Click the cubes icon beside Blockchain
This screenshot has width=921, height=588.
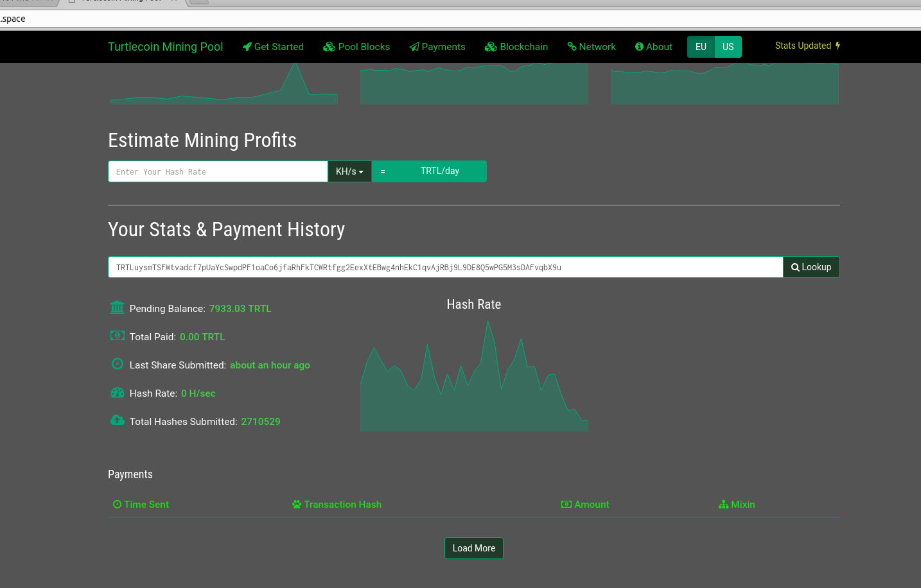491,47
